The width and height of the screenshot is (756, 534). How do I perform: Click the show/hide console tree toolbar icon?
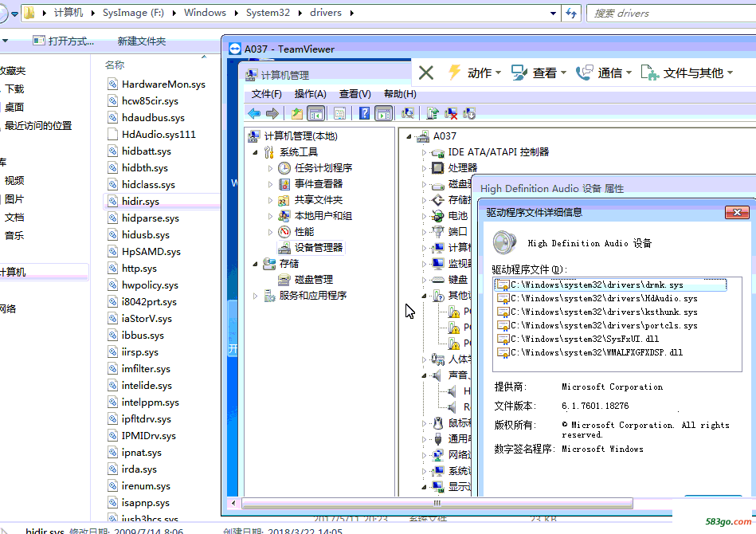[316, 114]
